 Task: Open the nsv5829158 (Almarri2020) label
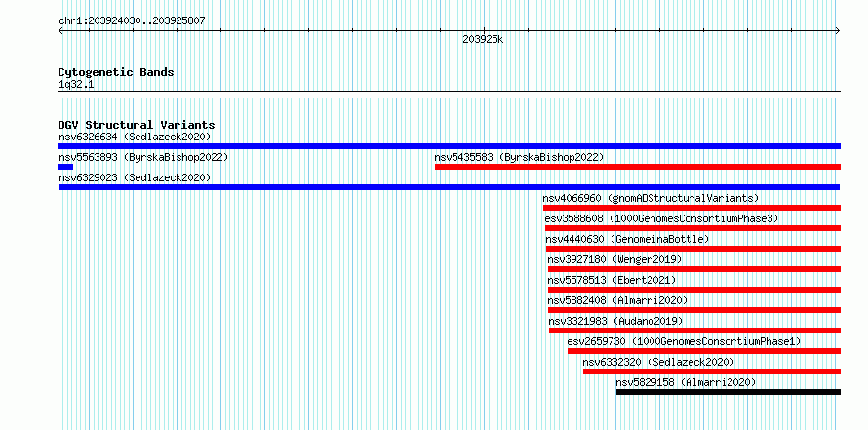tap(686, 382)
